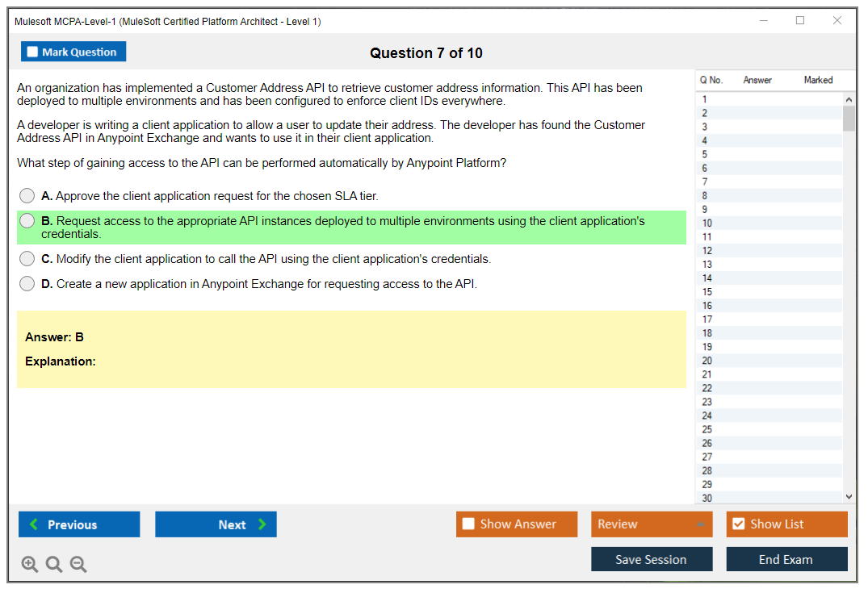Pick option C radio button
868x593 pixels.
click(27, 259)
